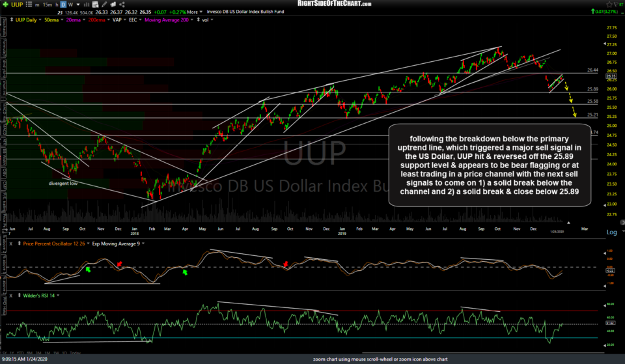Select the 'W' weekly timeframe
This screenshot has width=625, height=364.
tap(70, 5)
